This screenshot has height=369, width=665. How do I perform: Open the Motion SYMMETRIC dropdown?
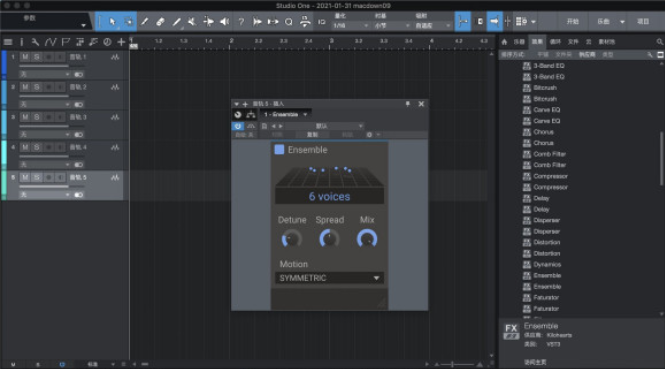click(x=330, y=278)
